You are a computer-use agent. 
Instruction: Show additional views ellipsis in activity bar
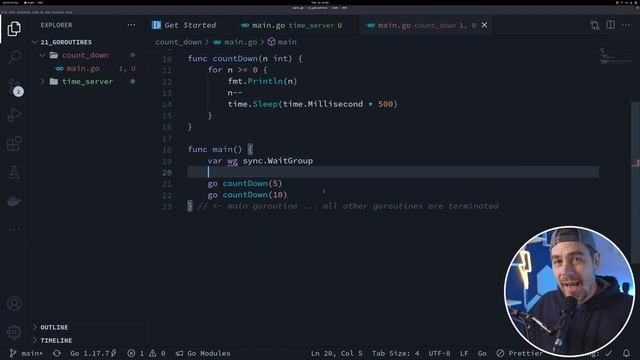pos(14,229)
